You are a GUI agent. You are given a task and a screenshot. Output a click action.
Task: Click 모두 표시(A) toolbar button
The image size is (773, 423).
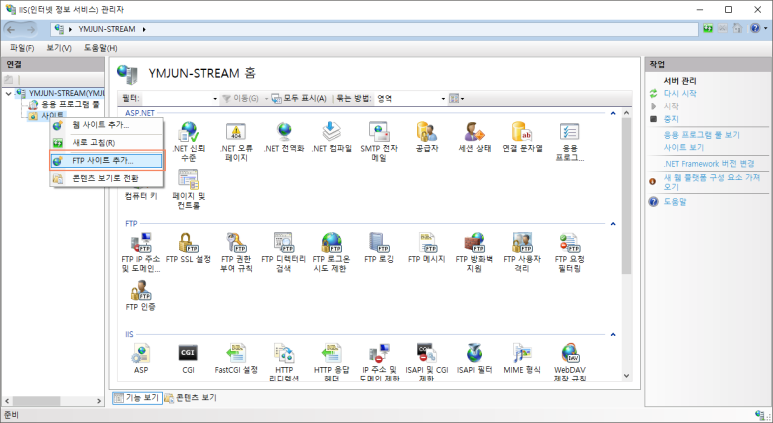299,99
